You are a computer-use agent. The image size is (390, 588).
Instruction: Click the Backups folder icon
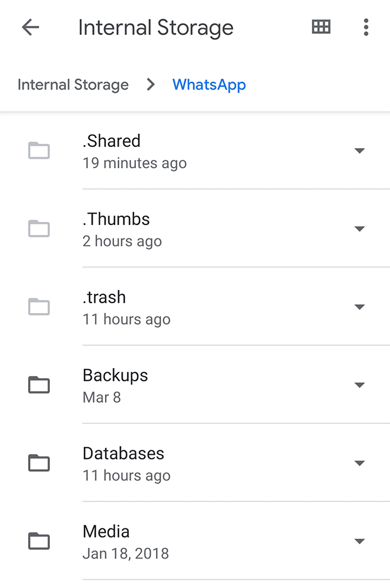pos(38,385)
